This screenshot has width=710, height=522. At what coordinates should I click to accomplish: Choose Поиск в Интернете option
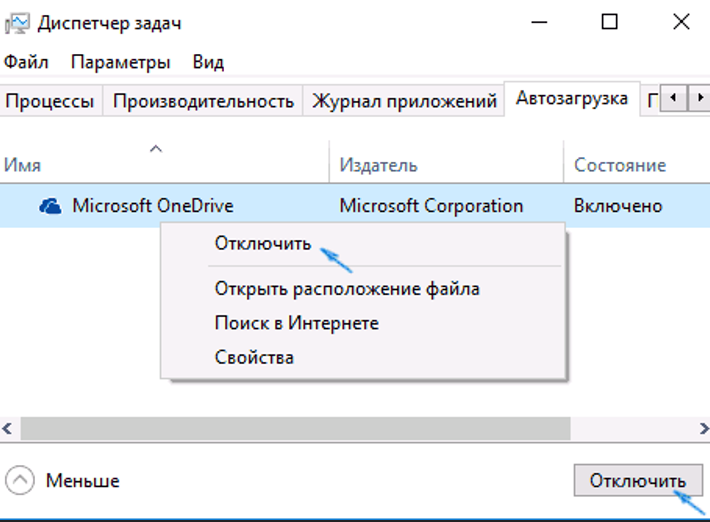tap(296, 323)
